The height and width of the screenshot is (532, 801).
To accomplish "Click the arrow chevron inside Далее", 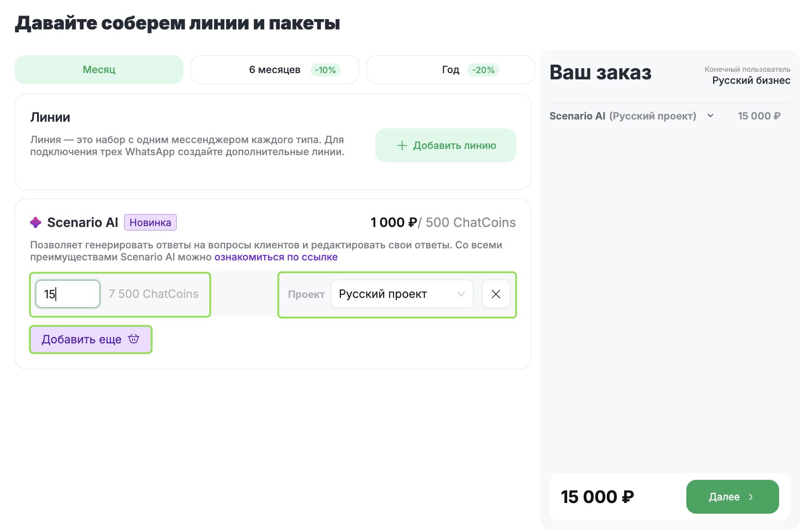I will pyautogui.click(x=751, y=497).
